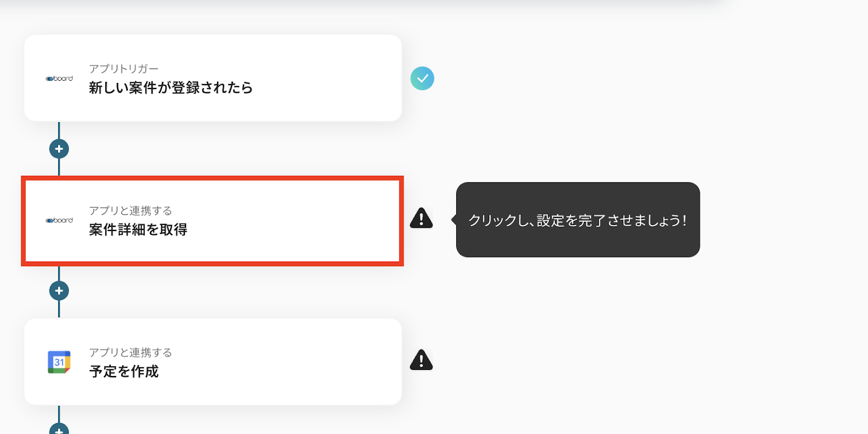Click the warning triangle beside 案件詳細を取得
Screen dimensions: 868x434
[422, 218]
